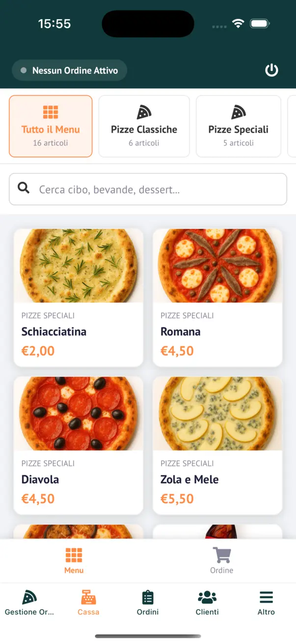The width and height of the screenshot is (296, 644).
Task: Select the Diavola pizza image
Action: [x=79, y=414]
